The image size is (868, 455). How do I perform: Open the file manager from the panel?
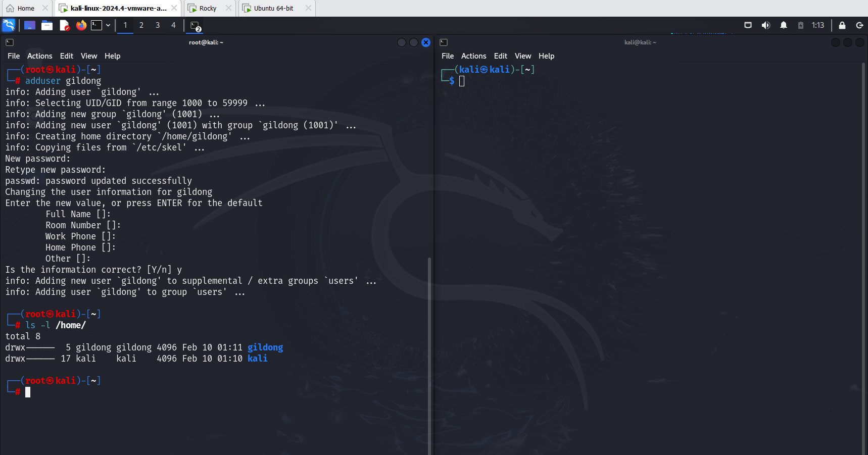pos(47,25)
